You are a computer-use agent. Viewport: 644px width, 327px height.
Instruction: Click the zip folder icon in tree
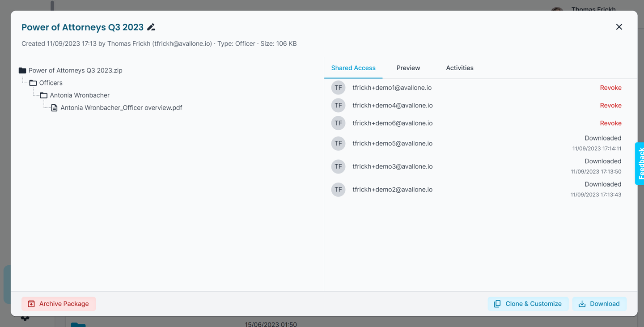pyautogui.click(x=22, y=70)
